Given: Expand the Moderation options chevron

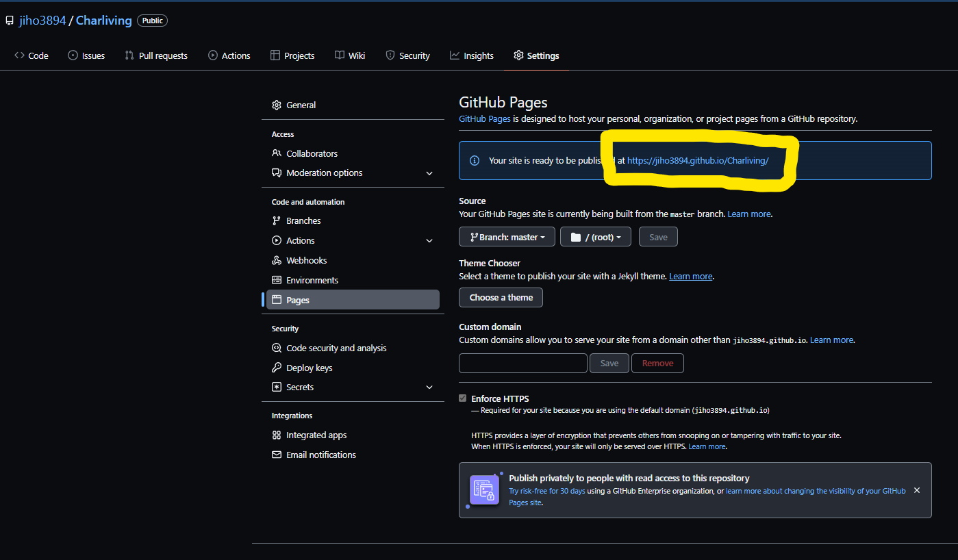Looking at the screenshot, I should 429,173.
